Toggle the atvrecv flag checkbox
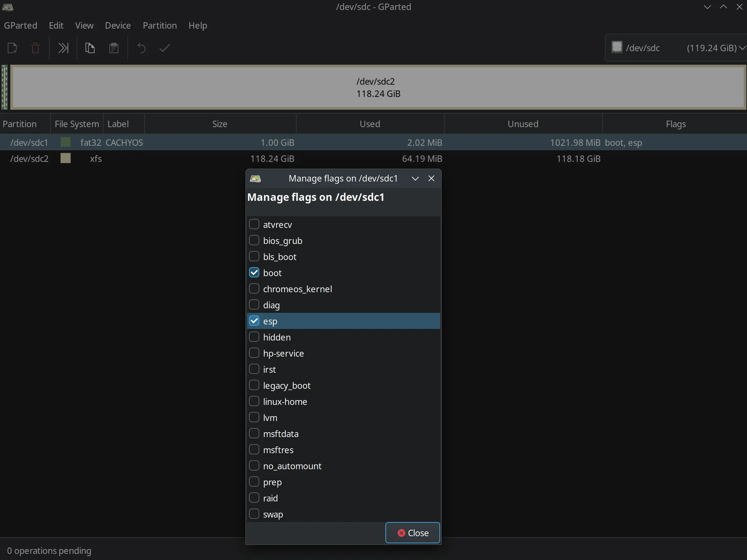This screenshot has height=560, width=747. (x=254, y=224)
